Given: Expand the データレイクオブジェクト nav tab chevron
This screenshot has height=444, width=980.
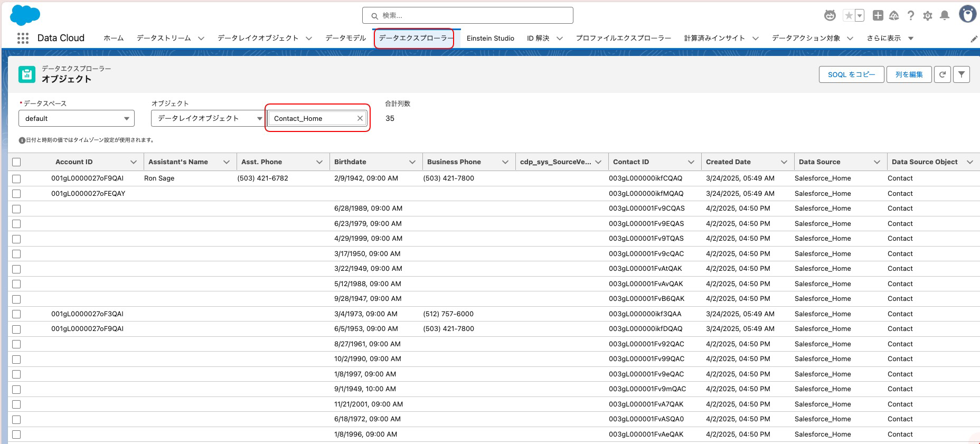Looking at the screenshot, I should (309, 38).
